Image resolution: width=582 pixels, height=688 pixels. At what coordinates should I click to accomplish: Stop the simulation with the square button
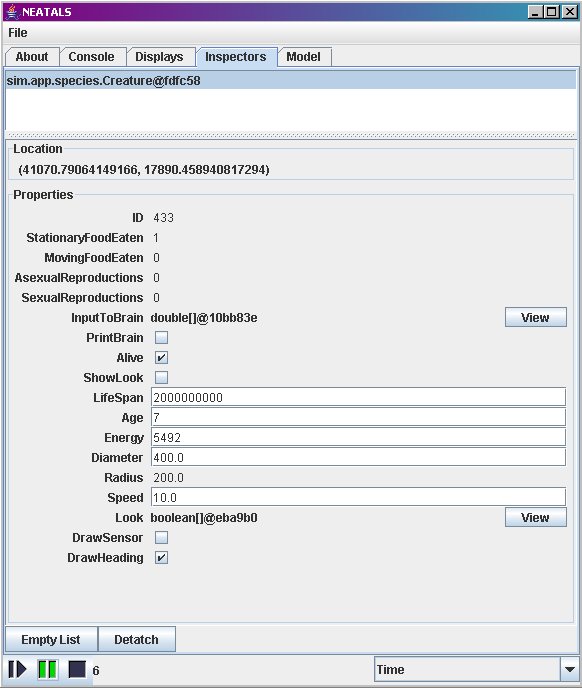coord(77,670)
